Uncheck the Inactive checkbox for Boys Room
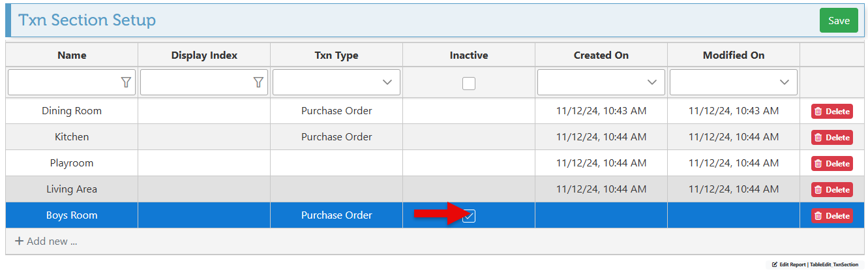This screenshot has width=868, height=280. 468,216
